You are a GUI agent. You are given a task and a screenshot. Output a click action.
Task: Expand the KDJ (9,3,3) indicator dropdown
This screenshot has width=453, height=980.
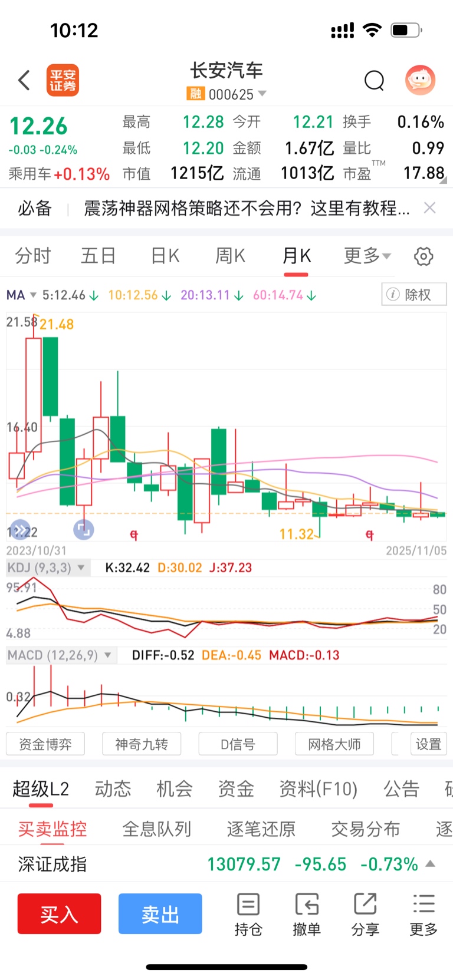48,568
